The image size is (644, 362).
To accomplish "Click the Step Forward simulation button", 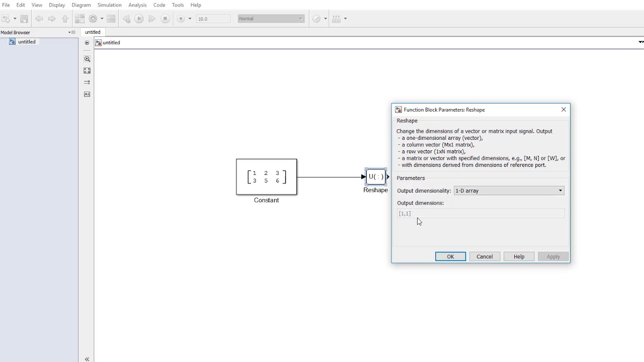I will coord(152,19).
